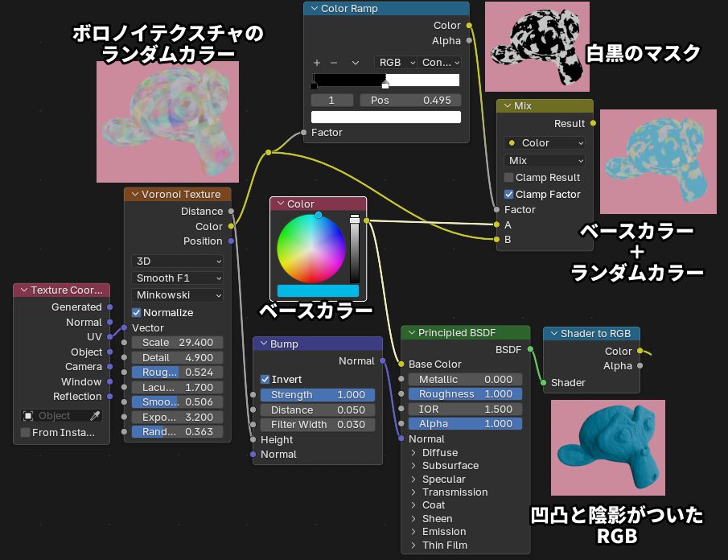
Task: Collapse the Principled BSDF node header arrow
Action: [409, 333]
